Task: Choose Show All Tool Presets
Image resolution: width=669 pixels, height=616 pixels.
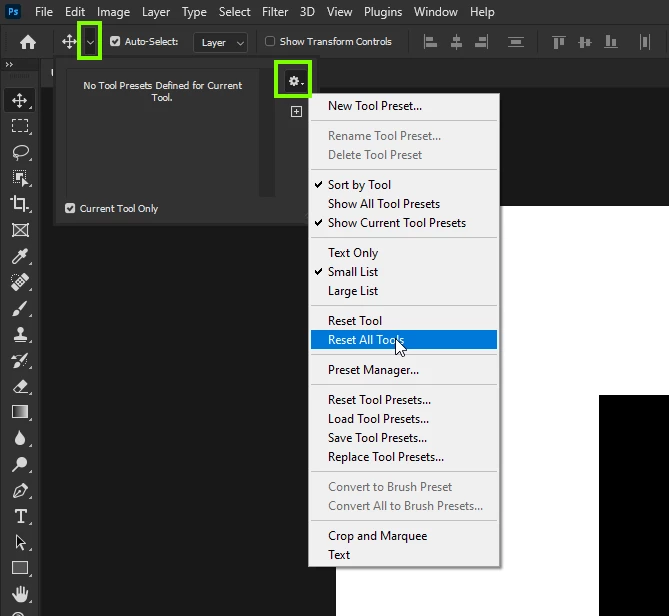Action: click(404, 204)
